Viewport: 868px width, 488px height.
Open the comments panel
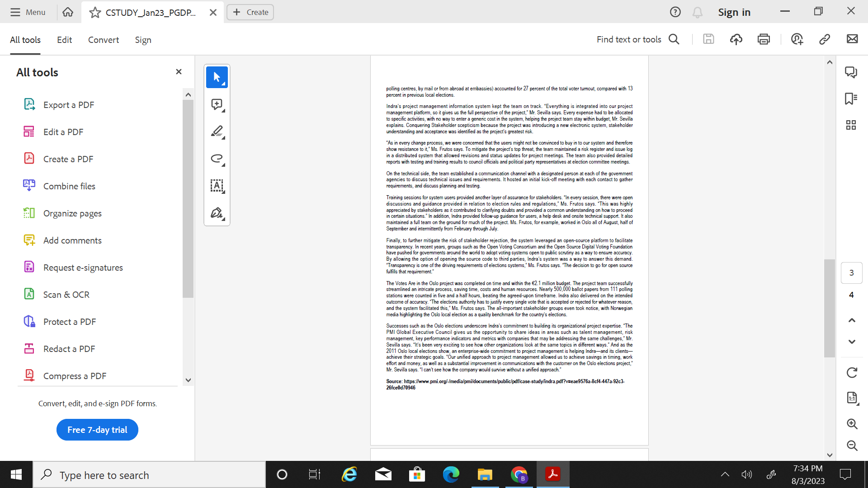851,72
